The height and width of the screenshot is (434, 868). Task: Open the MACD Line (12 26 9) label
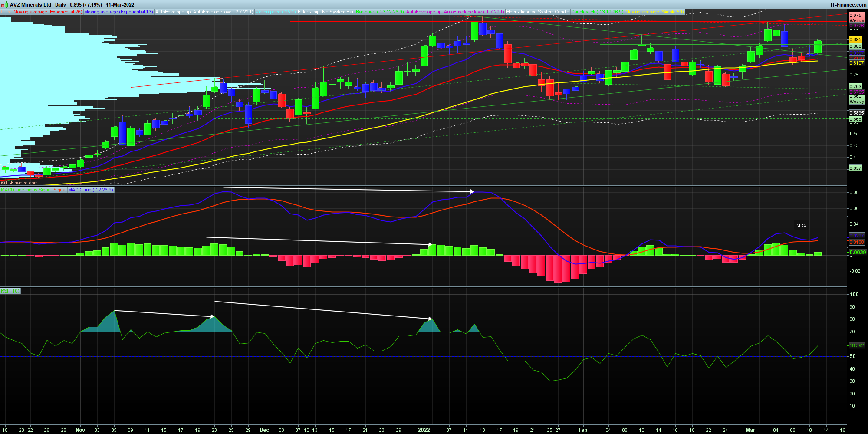pyautogui.click(x=91, y=190)
